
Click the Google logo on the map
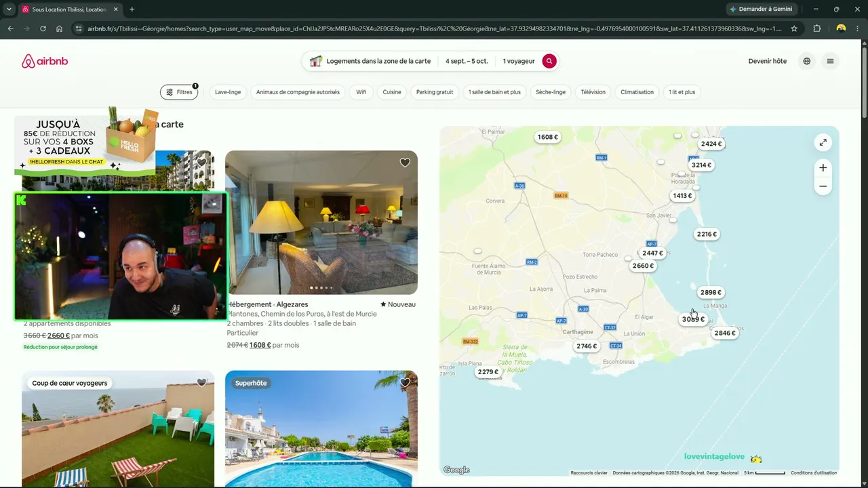pyautogui.click(x=456, y=470)
